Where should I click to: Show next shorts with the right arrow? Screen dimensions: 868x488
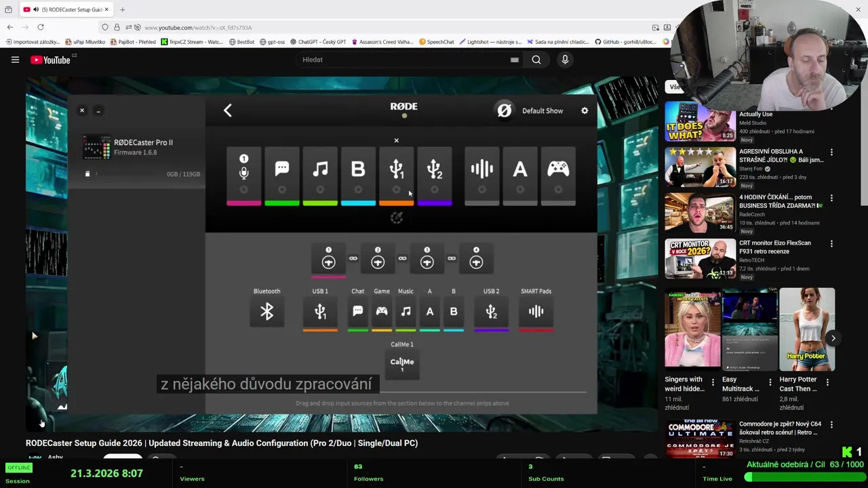(833, 338)
